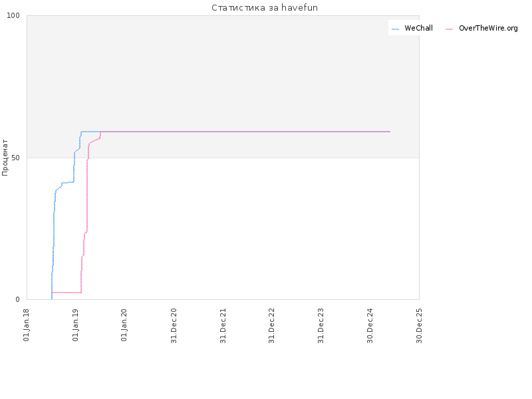Click the chart title mentioning havefun
Viewport: 532px width, 399px height.
(265, 7)
